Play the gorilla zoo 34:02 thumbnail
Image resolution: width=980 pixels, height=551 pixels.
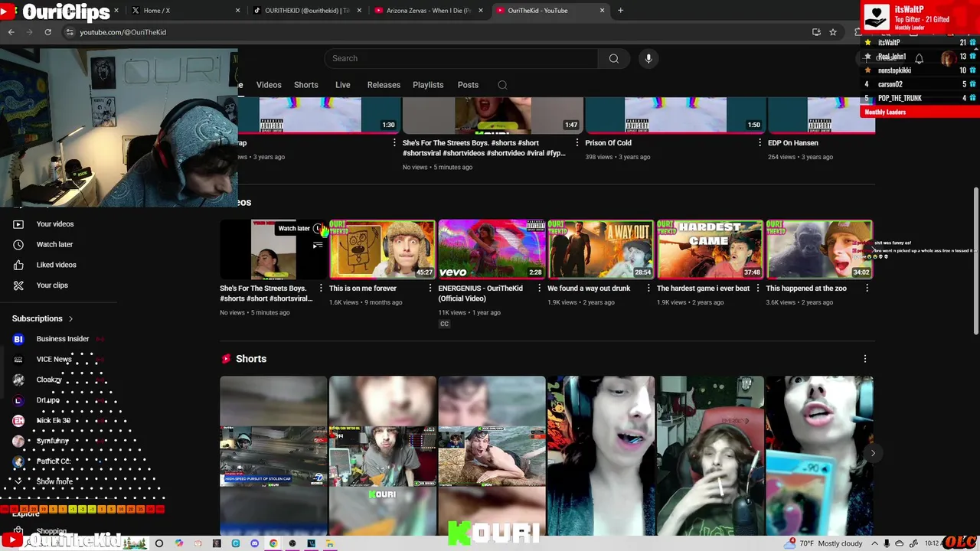[x=819, y=249]
